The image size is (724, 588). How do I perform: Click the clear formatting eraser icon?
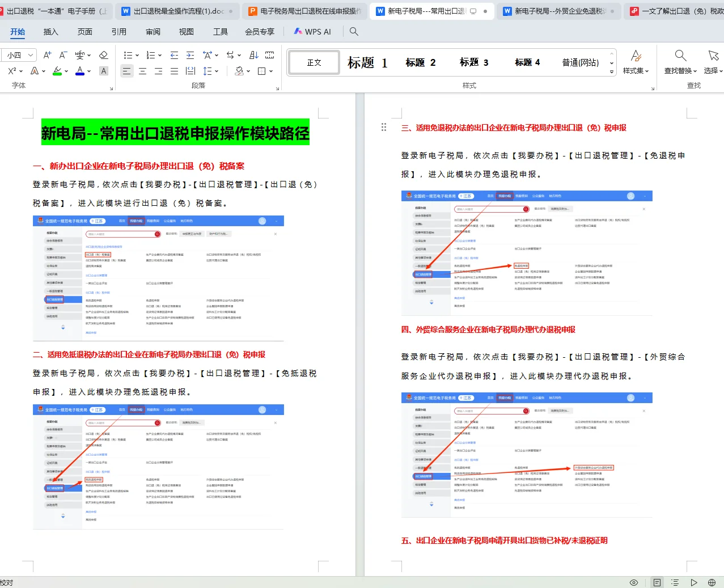click(103, 54)
